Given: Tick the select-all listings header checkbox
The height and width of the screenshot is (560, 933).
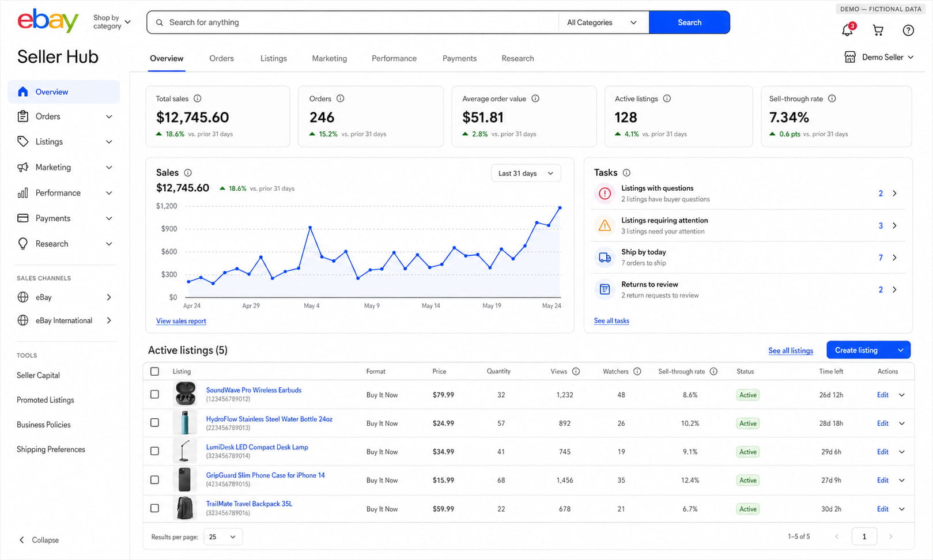Looking at the screenshot, I should (154, 372).
